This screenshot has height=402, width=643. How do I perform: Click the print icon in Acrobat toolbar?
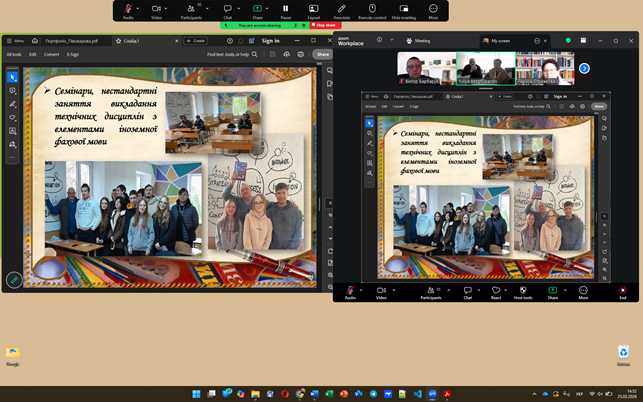pos(301,54)
